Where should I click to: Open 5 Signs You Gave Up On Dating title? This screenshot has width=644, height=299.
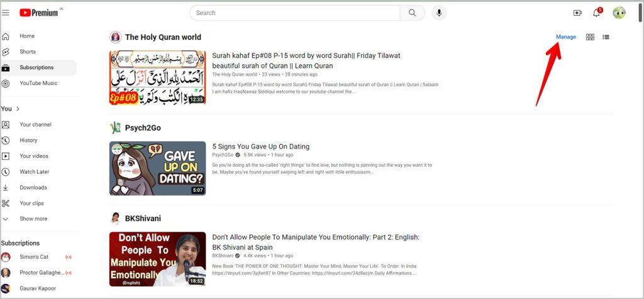click(x=261, y=147)
